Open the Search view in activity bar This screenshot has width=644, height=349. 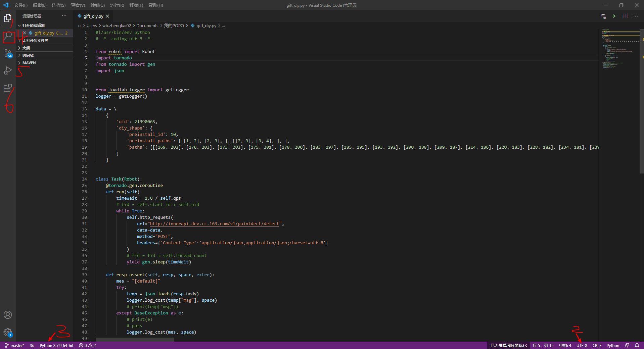[x=8, y=36]
